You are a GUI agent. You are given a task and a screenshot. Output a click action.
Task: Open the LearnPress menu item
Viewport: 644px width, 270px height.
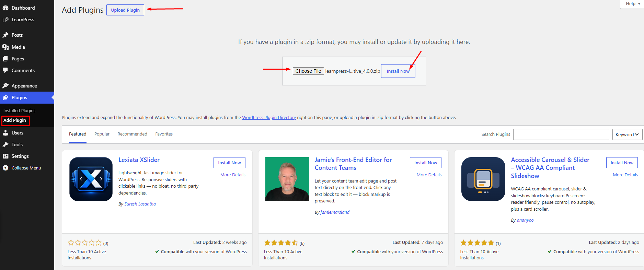[x=27, y=20]
